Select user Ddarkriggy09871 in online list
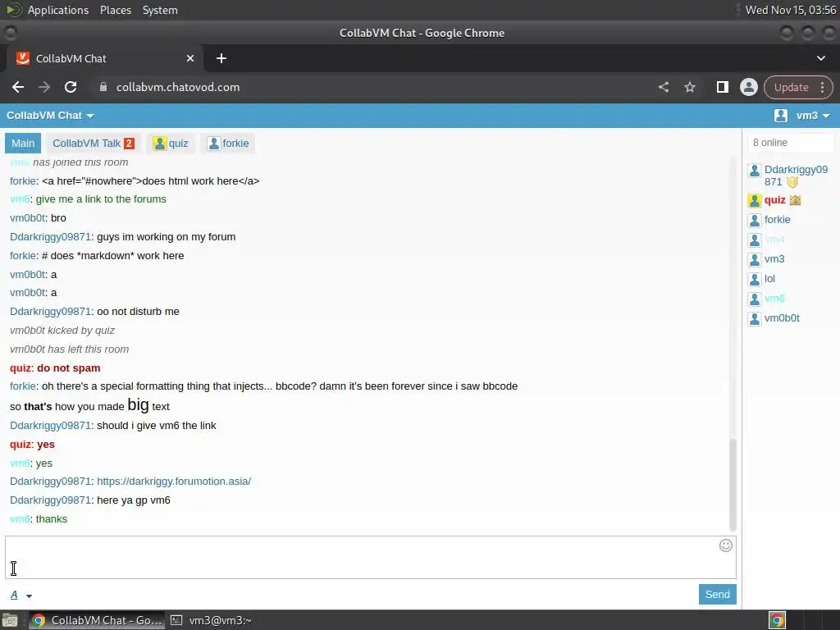 pyautogui.click(x=796, y=176)
